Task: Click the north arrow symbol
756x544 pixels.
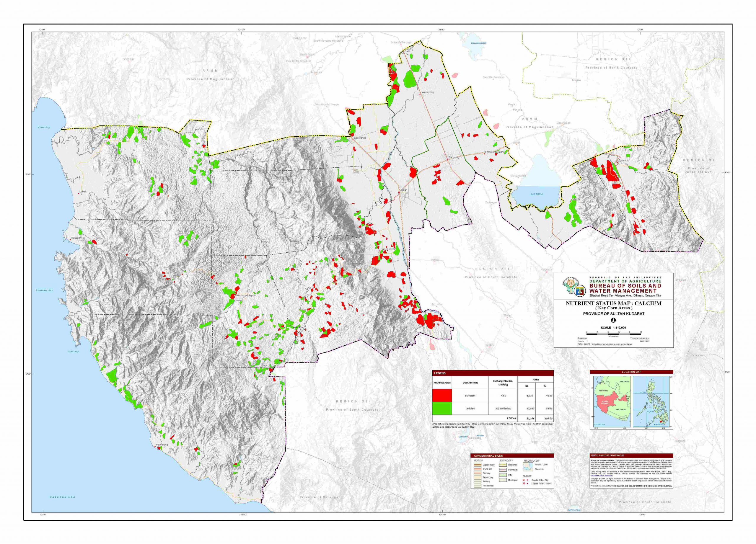Action: pyautogui.click(x=613, y=321)
